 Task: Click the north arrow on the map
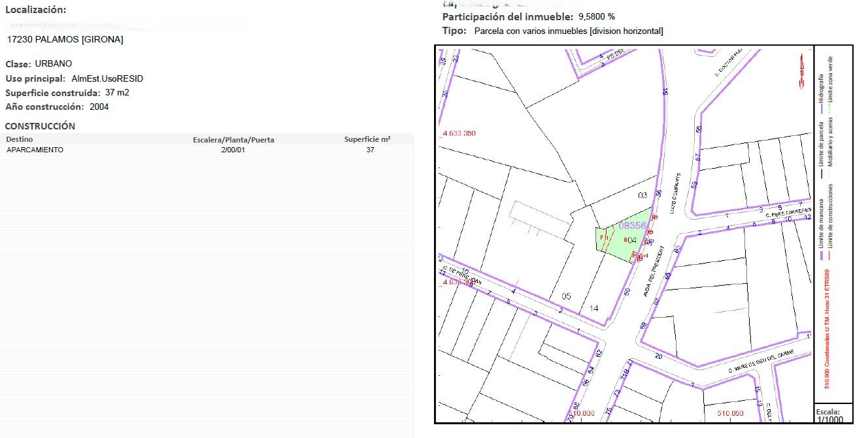point(799,71)
